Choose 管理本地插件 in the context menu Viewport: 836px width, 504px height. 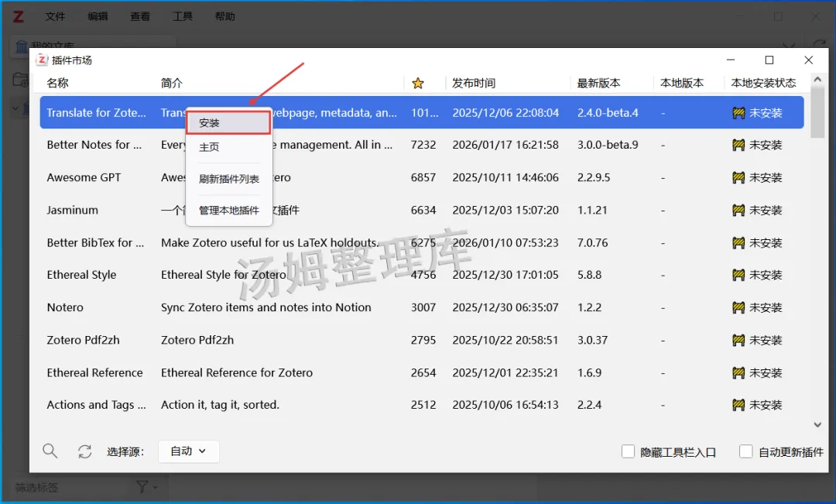(228, 210)
